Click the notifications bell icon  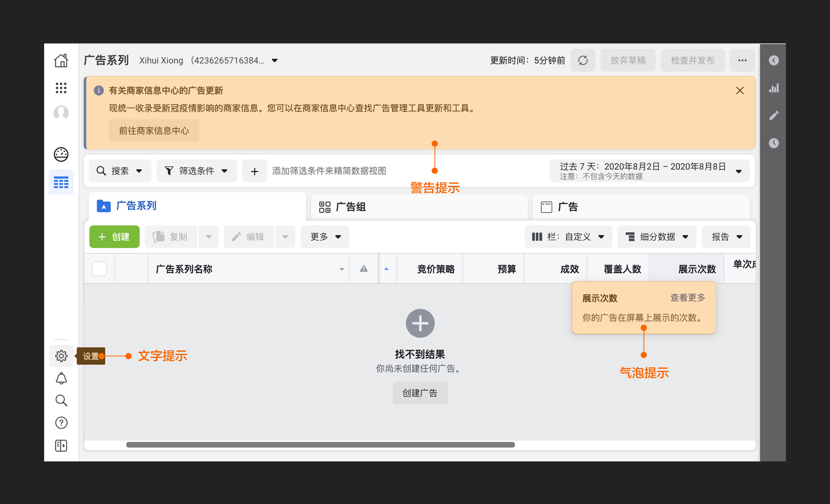pyautogui.click(x=61, y=378)
